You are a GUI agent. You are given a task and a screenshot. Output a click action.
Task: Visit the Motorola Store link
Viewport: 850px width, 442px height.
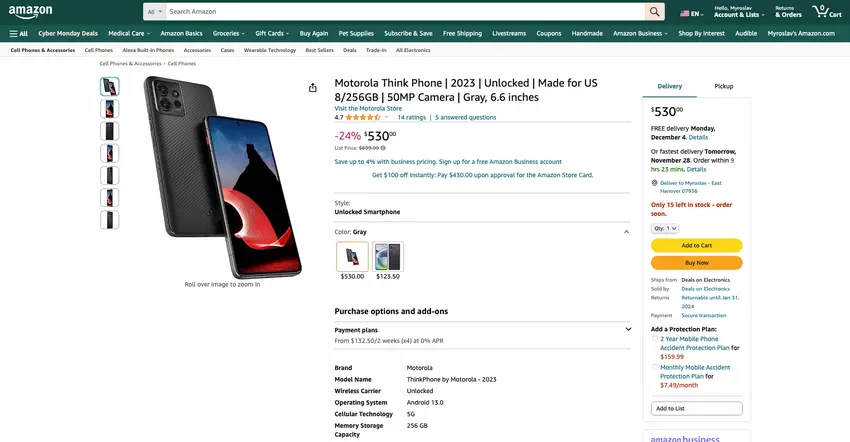point(368,108)
